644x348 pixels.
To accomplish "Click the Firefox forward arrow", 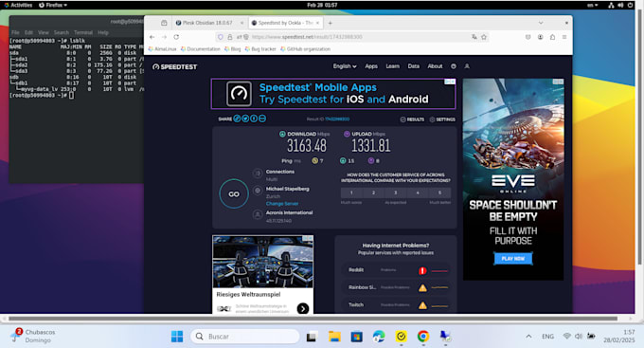I will pyautogui.click(x=164, y=37).
